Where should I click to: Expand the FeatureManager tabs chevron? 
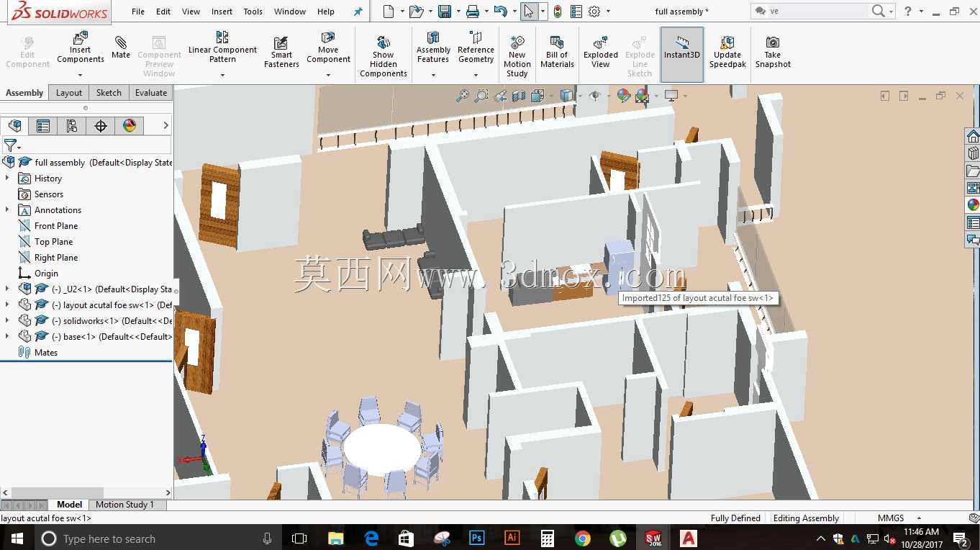point(166,126)
